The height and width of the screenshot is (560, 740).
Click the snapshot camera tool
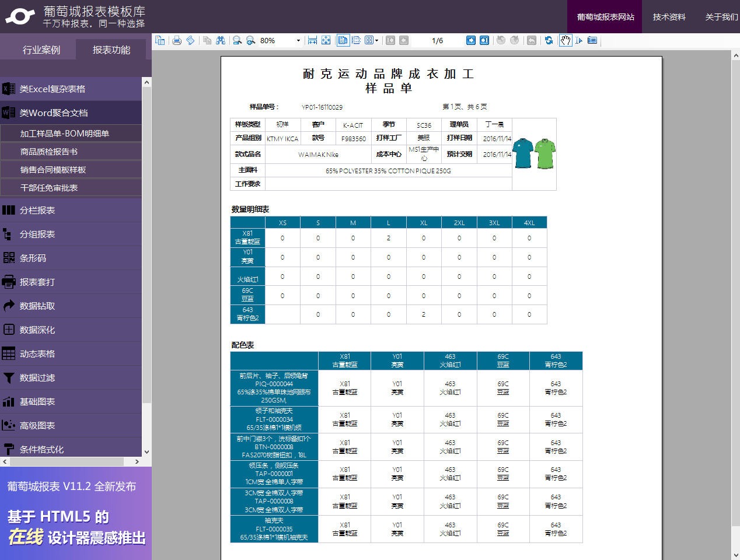point(592,40)
